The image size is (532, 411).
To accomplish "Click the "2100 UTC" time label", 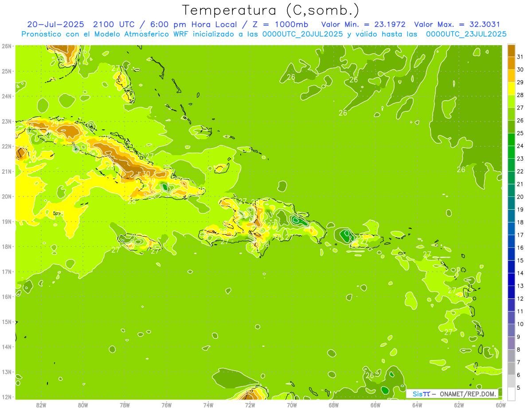I will click(113, 24).
